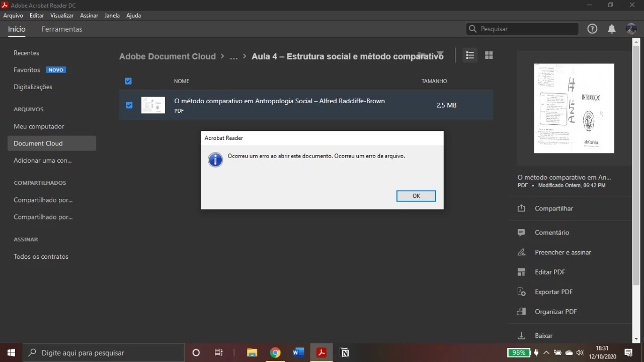
Task: Switch to list view icon
Action: point(470,55)
